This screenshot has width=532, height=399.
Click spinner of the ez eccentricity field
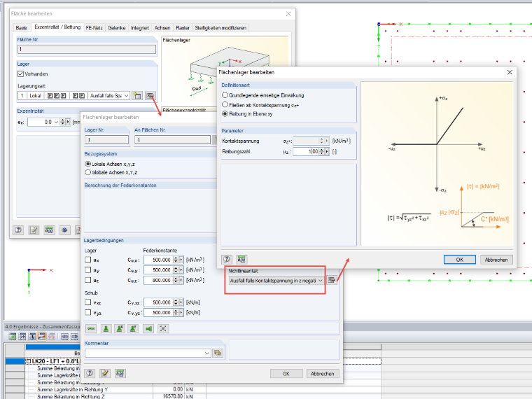[x=63, y=122]
